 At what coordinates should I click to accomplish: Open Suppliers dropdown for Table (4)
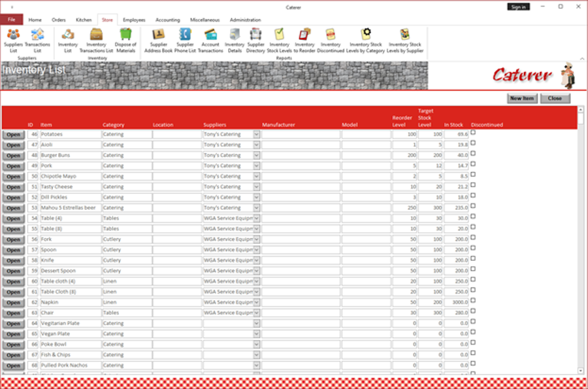click(x=257, y=218)
